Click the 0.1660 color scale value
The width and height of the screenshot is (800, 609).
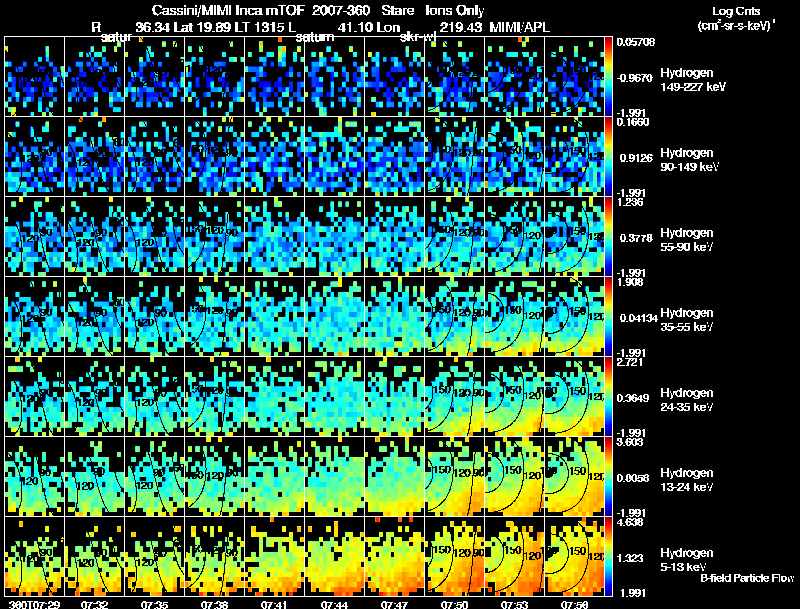click(x=633, y=122)
